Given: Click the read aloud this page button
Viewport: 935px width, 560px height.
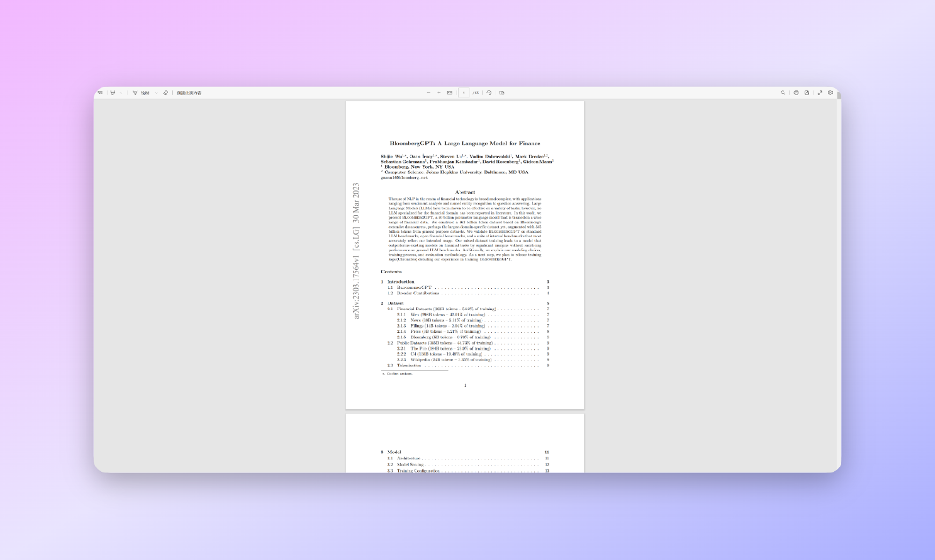Looking at the screenshot, I should click(189, 93).
